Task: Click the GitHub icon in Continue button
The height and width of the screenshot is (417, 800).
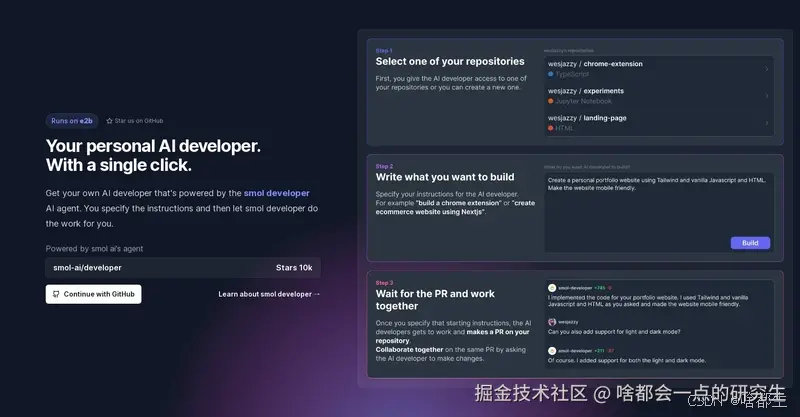Action: 56,294
